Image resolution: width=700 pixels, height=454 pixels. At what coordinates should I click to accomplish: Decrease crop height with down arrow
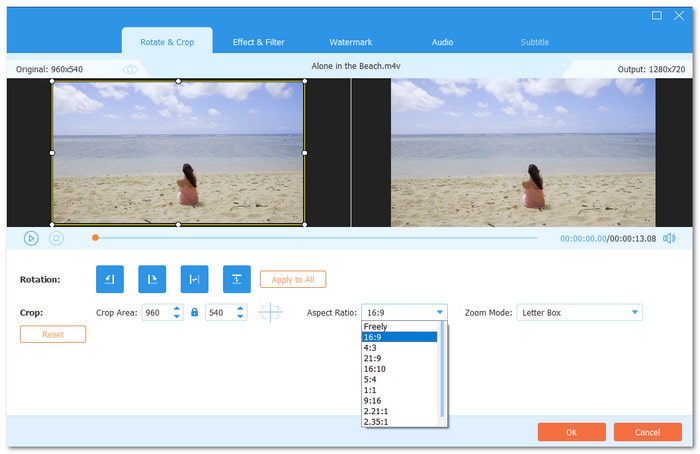pos(240,317)
